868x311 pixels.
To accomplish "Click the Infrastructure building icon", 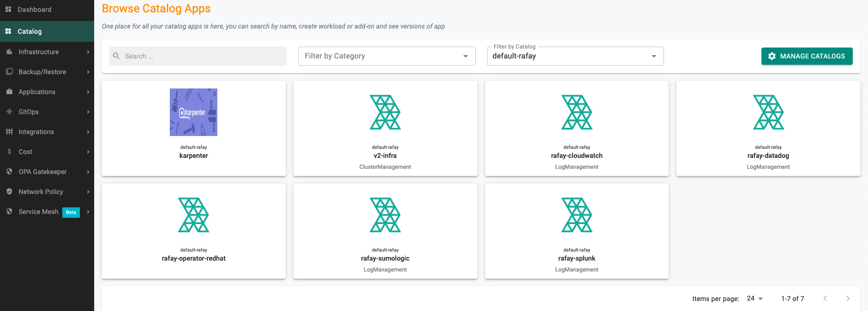I will tap(9, 52).
